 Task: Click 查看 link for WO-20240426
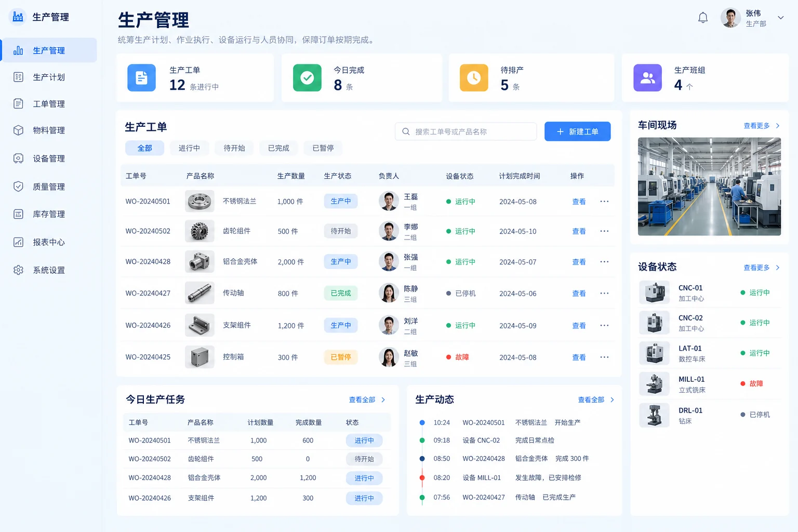579,326
